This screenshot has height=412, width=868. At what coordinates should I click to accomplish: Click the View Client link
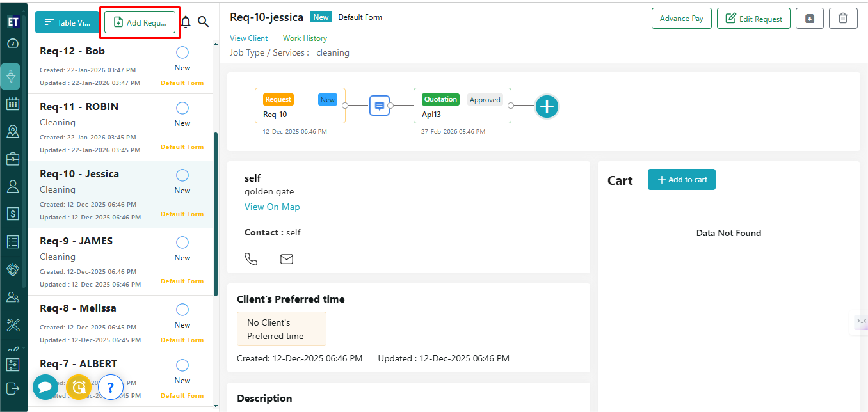coord(249,38)
